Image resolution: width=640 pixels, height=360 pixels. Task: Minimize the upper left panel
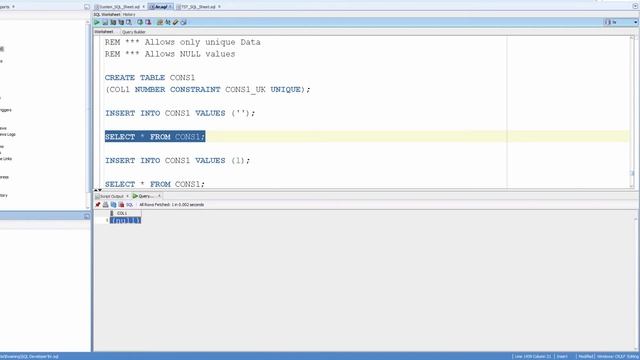[x=87, y=7]
